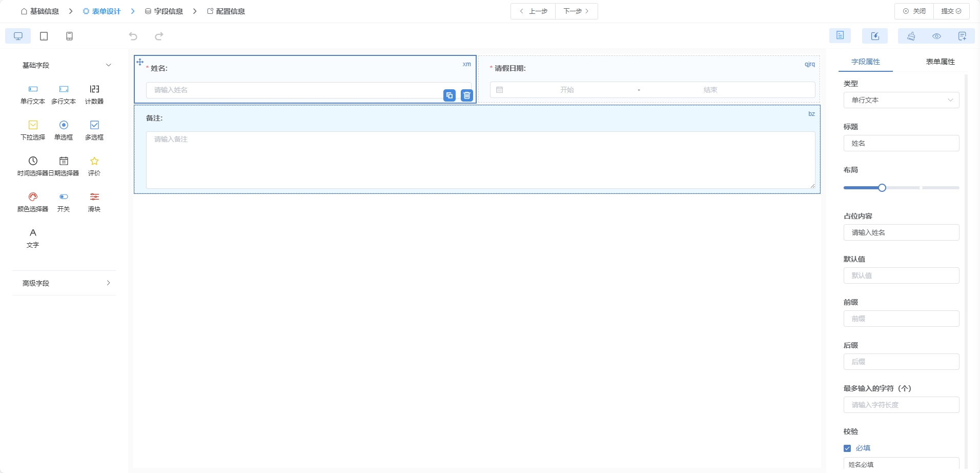
Task: Click the 备注 textarea on the canvas
Action: [480, 160]
